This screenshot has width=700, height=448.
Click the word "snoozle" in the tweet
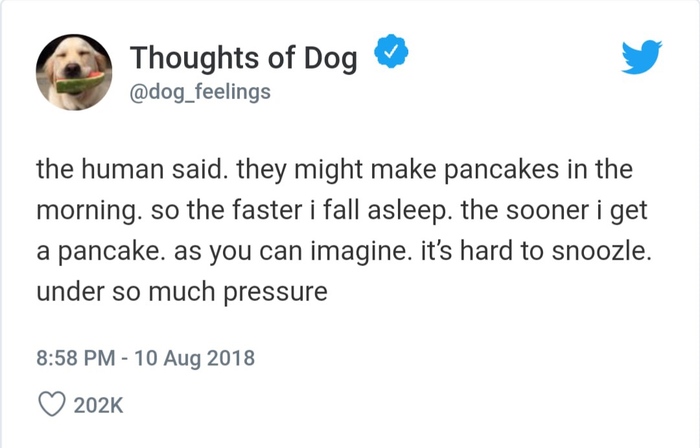click(x=599, y=251)
